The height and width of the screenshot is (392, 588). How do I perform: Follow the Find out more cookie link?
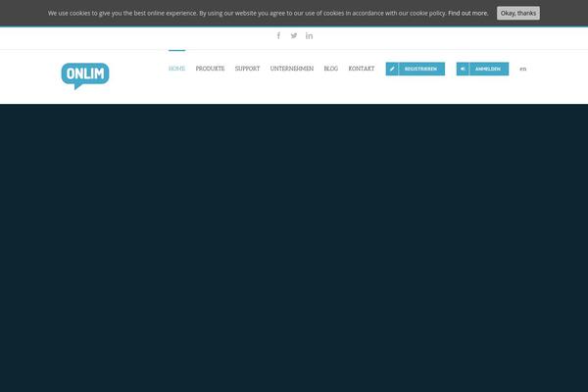[468, 13]
